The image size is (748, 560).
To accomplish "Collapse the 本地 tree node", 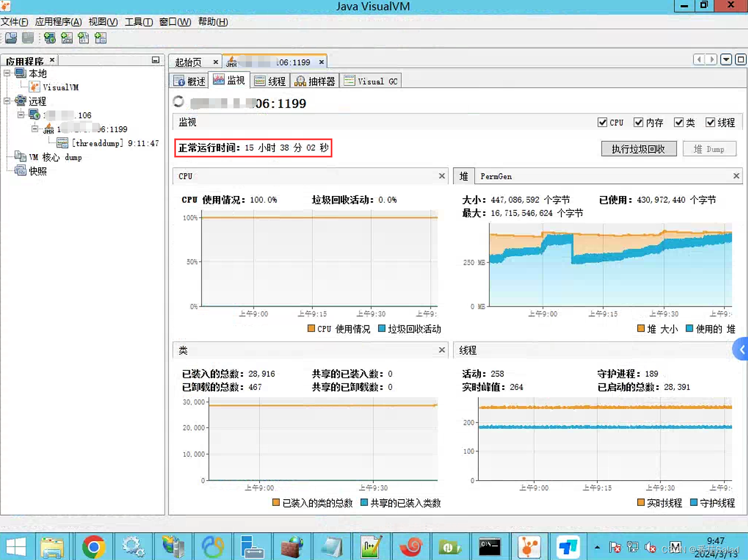I will coord(7,73).
